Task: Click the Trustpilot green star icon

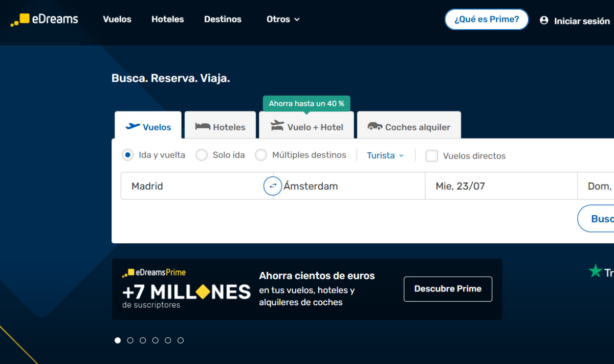Action: click(595, 271)
